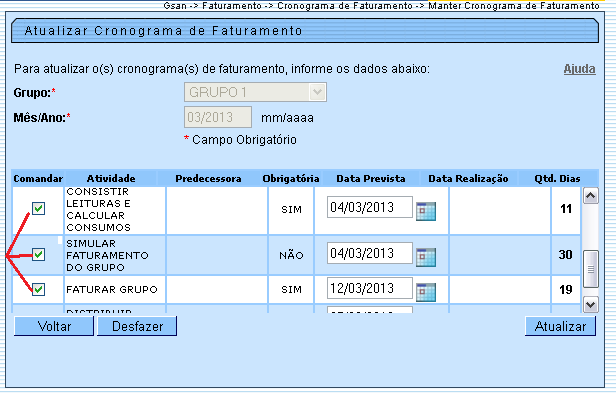Edit date 04/03/2013 in CONSISTIR LEITURAS row
This screenshot has height=395, width=616.
coord(370,207)
